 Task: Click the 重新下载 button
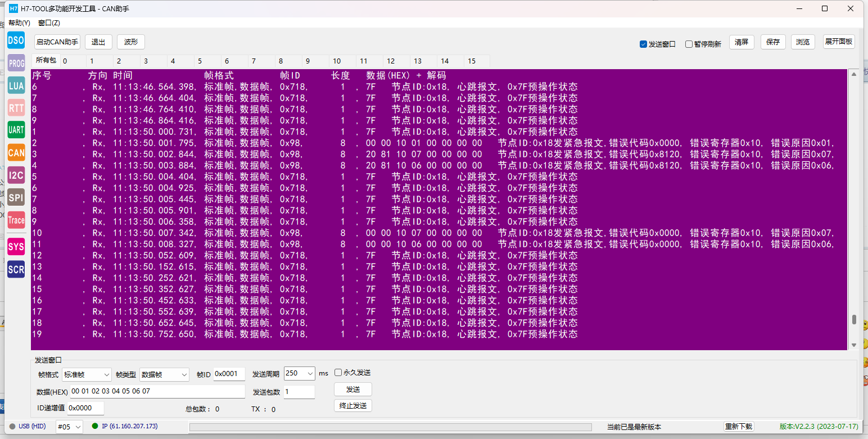click(x=739, y=427)
